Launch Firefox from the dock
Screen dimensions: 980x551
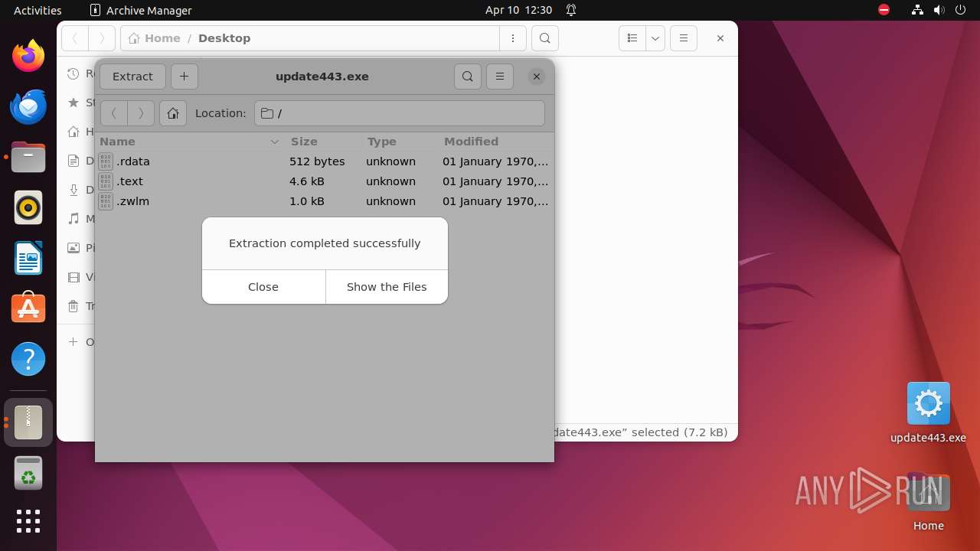pyautogui.click(x=28, y=56)
